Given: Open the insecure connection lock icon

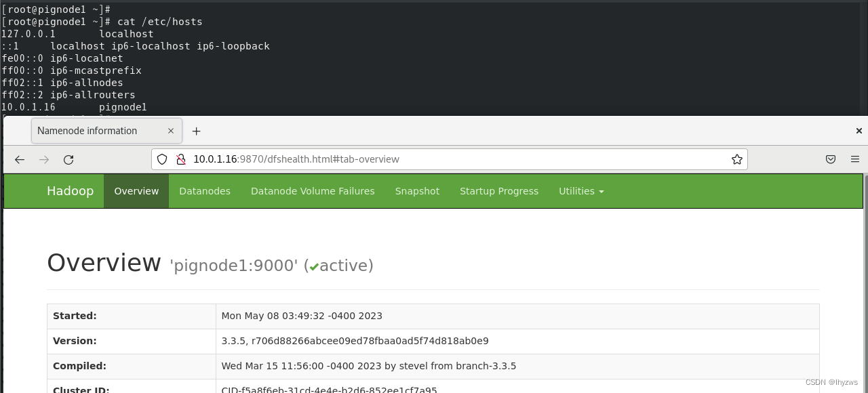Looking at the screenshot, I should click(180, 159).
